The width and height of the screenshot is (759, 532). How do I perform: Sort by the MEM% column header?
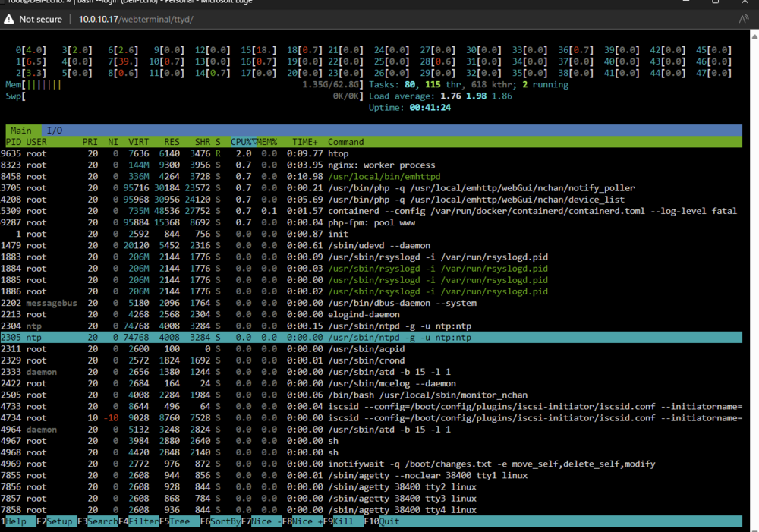(x=267, y=142)
